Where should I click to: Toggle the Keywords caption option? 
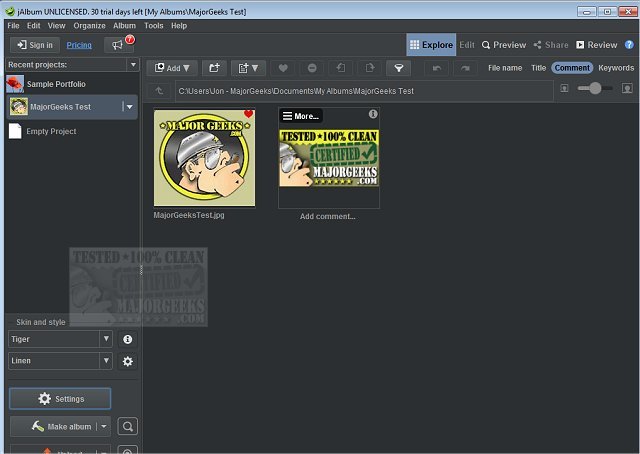click(x=616, y=68)
